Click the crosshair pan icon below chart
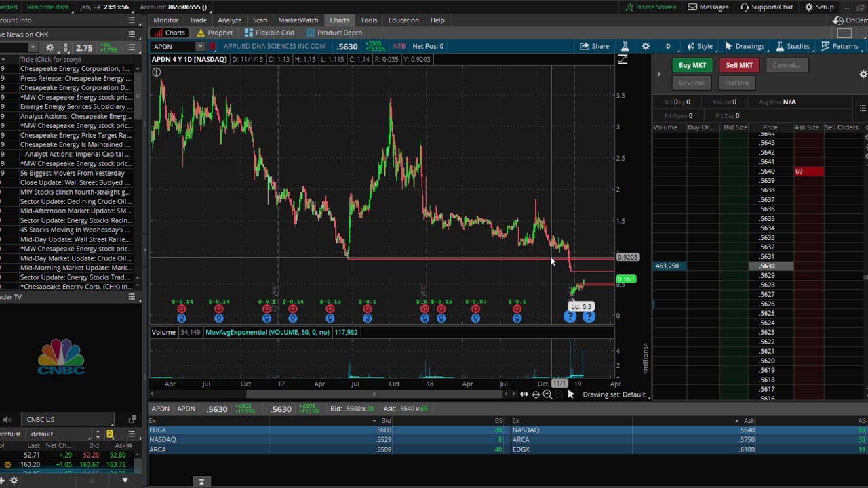The height and width of the screenshot is (488, 868). coord(536,394)
